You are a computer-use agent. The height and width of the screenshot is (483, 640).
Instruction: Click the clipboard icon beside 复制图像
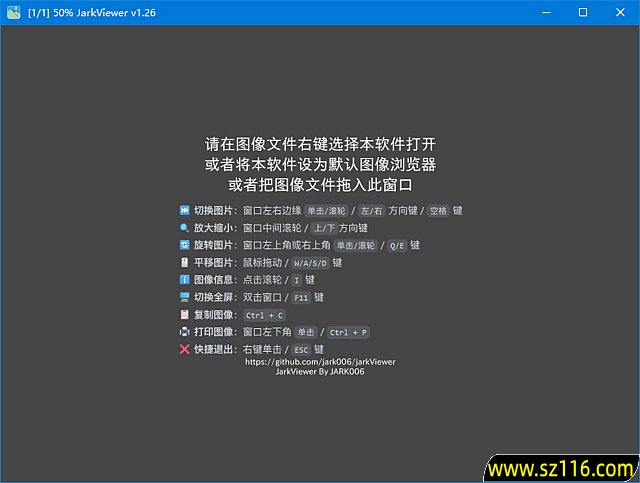click(x=184, y=314)
